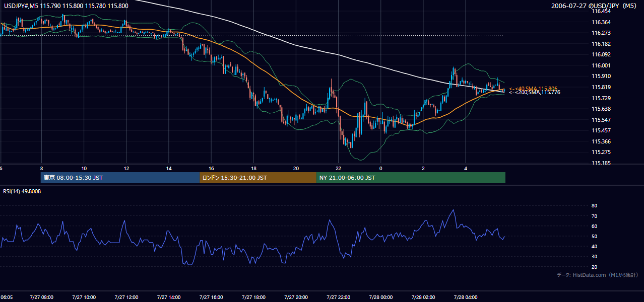Select price axis value 115.457
Viewport: 644px width, 302px height.
pos(602,130)
